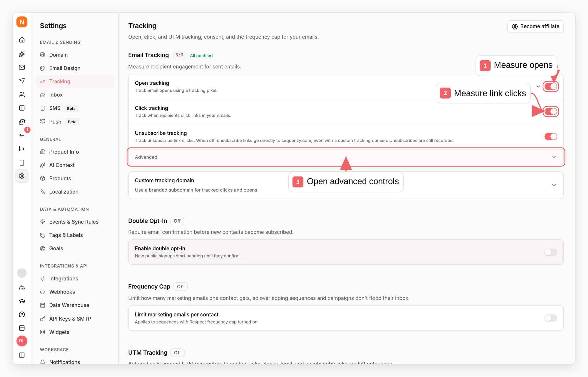Open the graduation cap learning icon
The image size is (588, 377).
point(22,301)
